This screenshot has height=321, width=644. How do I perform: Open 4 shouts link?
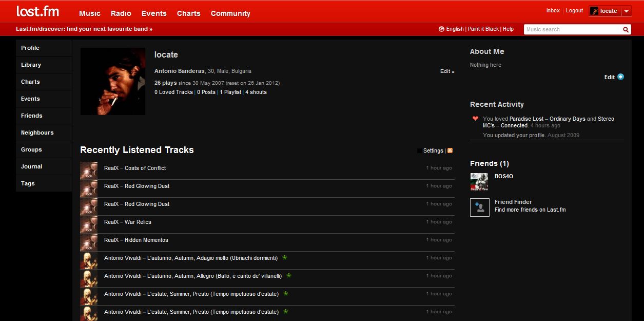click(x=256, y=92)
